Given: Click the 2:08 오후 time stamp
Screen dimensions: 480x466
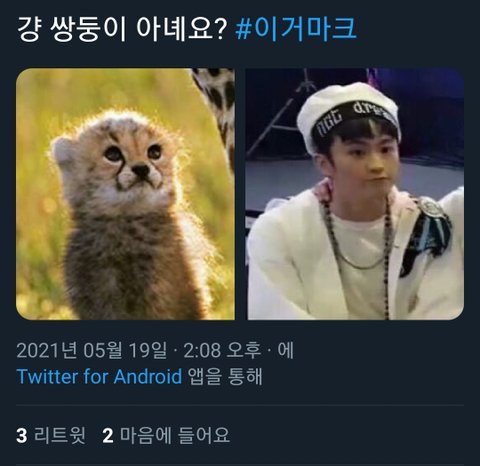Looking at the screenshot, I should pos(222,350).
